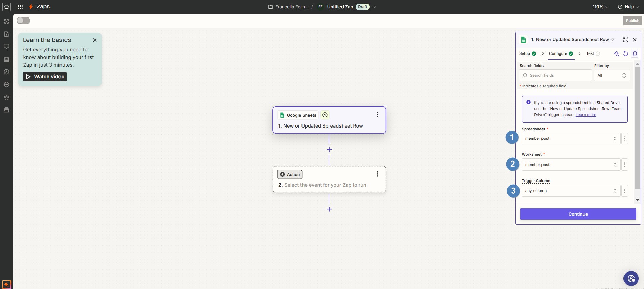Click the trigger lightning badge beside Google Sheets
Viewport: 644px width, 289px height.
(x=325, y=115)
